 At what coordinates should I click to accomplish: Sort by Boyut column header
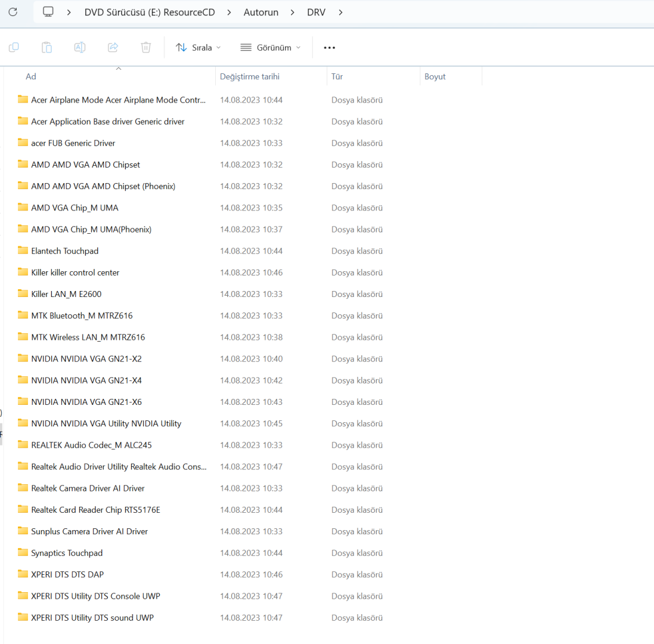coord(435,76)
